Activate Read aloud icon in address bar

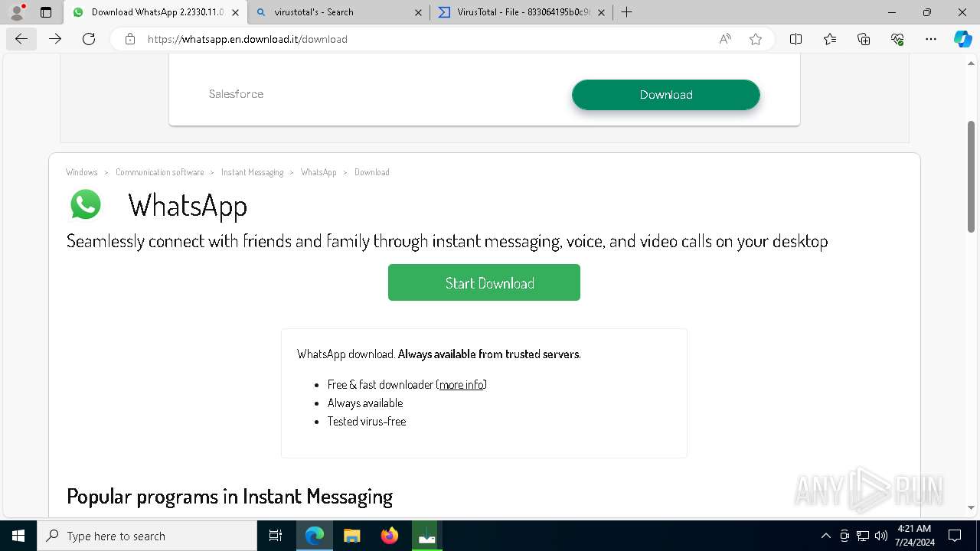[x=725, y=39]
